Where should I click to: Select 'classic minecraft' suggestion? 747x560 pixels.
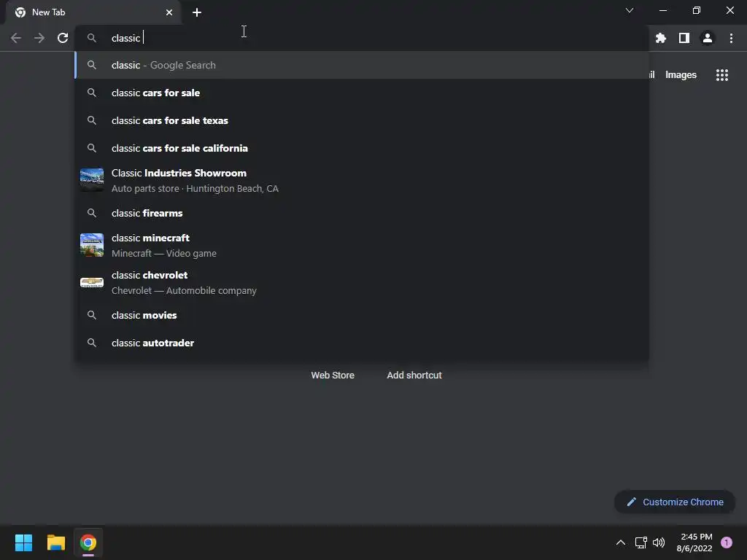click(x=362, y=245)
